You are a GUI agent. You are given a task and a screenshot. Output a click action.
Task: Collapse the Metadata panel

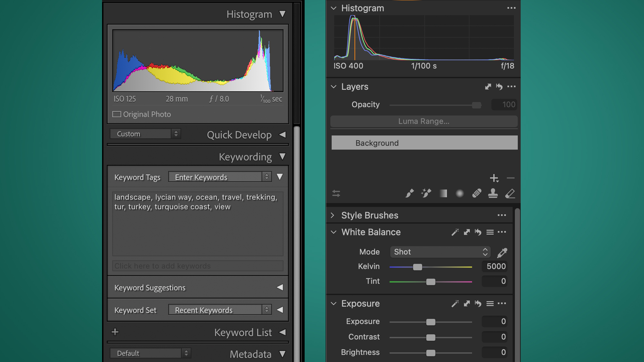point(282,354)
